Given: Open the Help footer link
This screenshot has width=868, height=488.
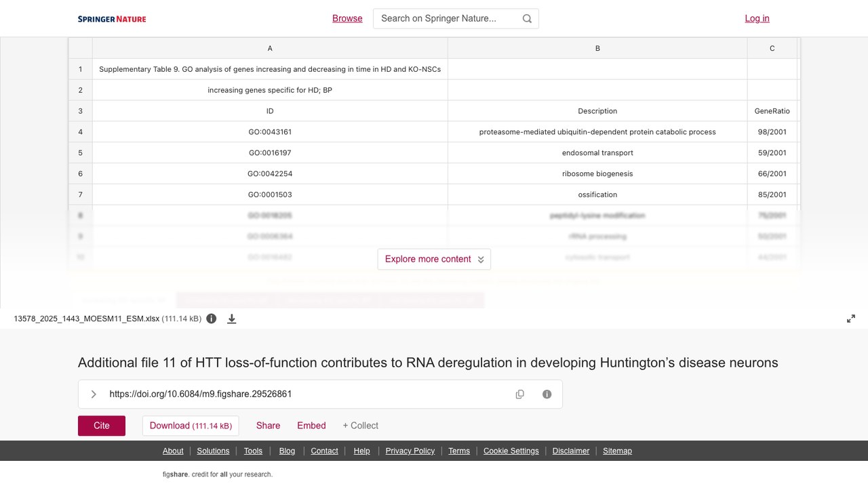Looking at the screenshot, I should point(362,451).
